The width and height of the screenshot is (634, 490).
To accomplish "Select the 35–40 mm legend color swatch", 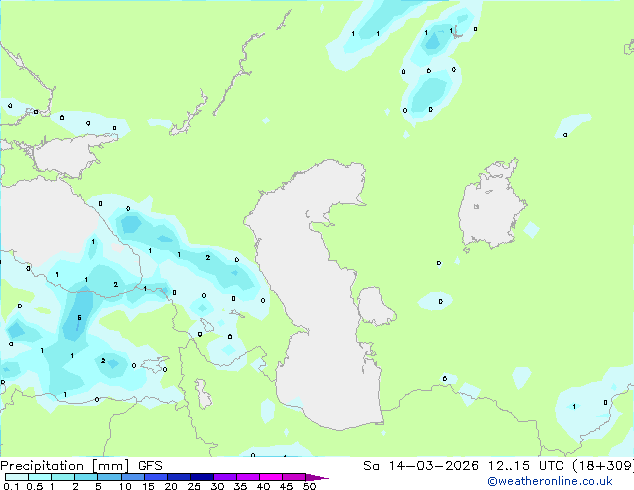I will click(x=248, y=477).
